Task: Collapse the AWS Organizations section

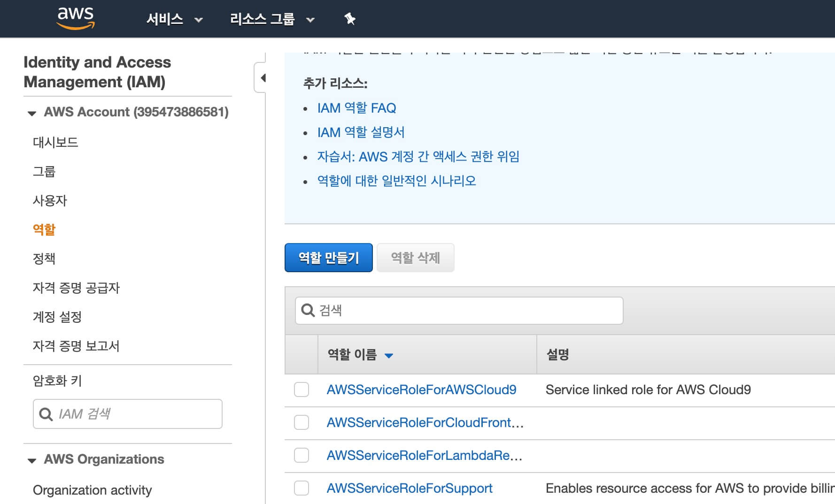Action: click(32, 460)
